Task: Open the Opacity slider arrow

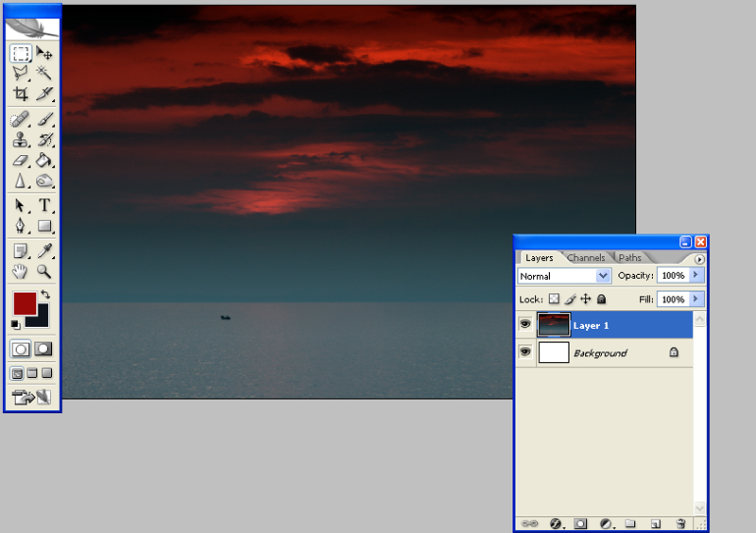Action: tap(696, 275)
